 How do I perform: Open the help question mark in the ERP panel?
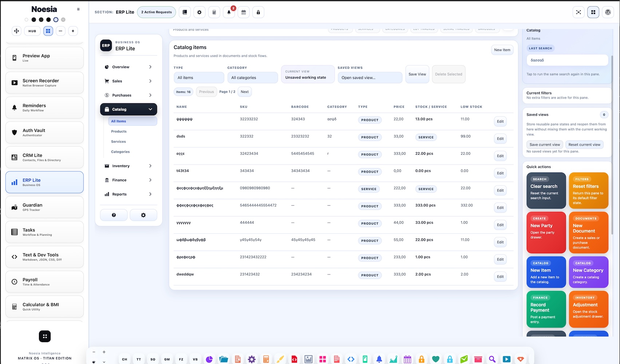(114, 215)
